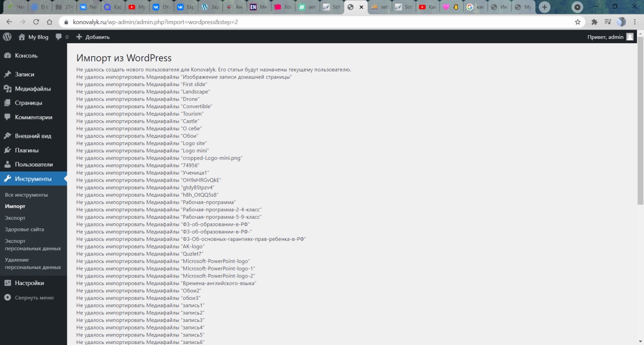Click the page vertical scrollbar
This screenshot has width=644, height=345.
[640, 120]
